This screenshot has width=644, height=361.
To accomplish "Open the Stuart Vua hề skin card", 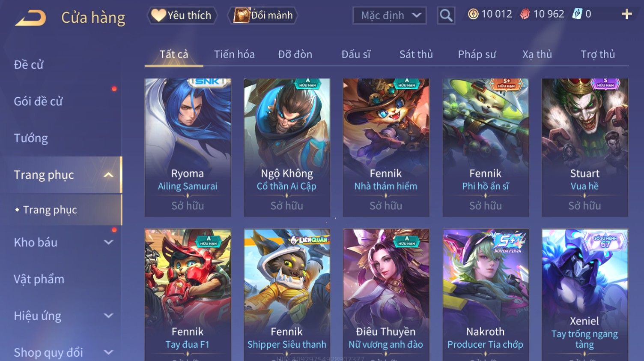I will click(x=584, y=147).
